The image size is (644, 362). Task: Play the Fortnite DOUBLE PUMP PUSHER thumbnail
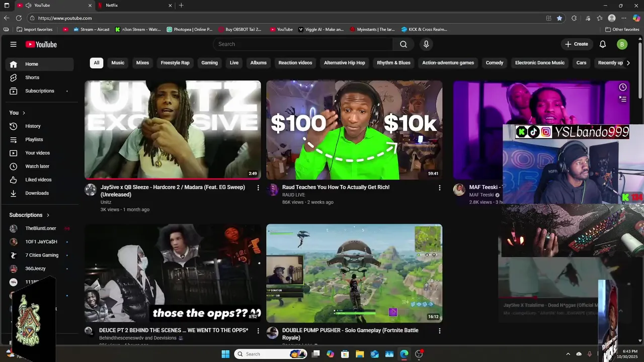(354, 273)
